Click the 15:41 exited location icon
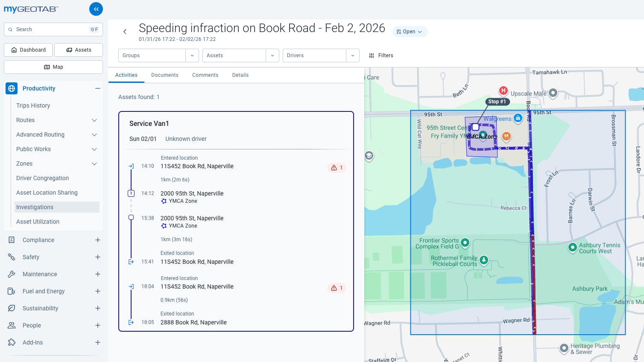Screen dimensions: 644x362 131,262
